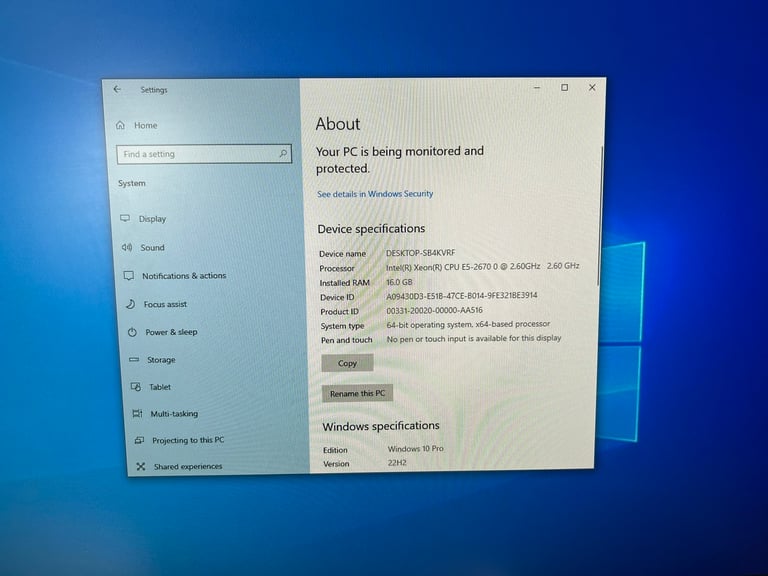Click the Find a setting search box

click(x=204, y=154)
